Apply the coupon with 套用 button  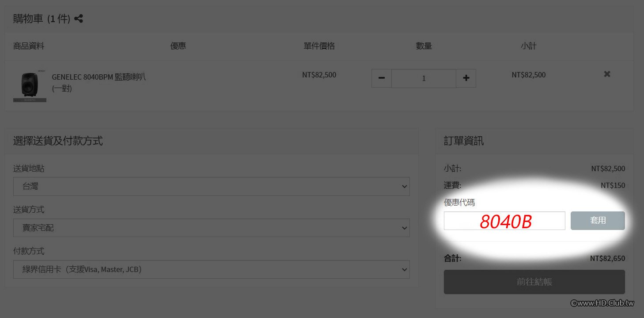coord(598,221)
